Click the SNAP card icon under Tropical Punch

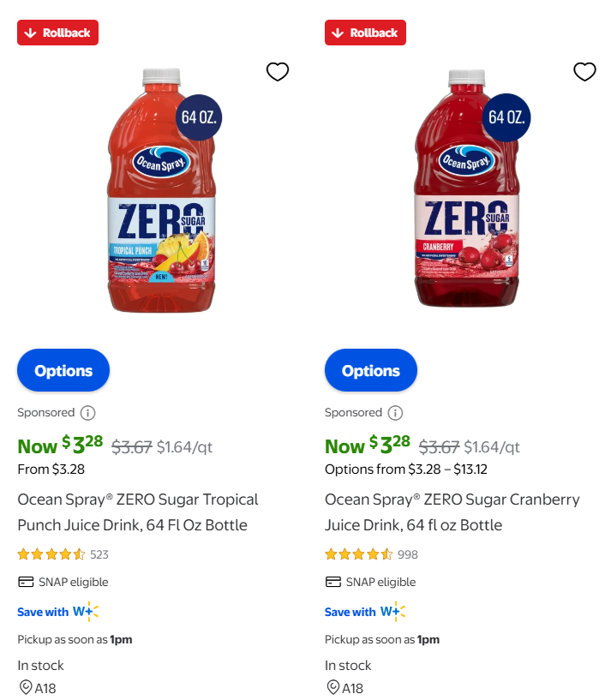coord(26,583)
